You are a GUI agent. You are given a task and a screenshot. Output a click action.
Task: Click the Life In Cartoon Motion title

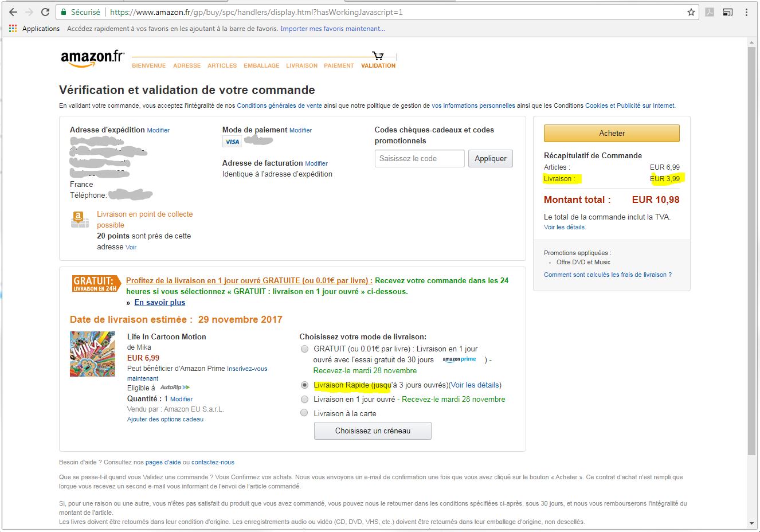pyautogui.click(x=167, y=337)
